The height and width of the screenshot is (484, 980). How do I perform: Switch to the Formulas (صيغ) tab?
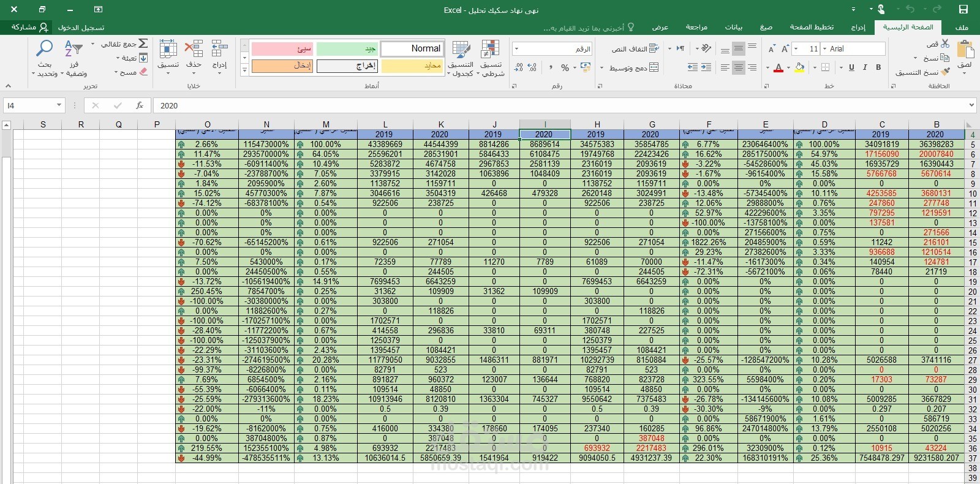766,27
